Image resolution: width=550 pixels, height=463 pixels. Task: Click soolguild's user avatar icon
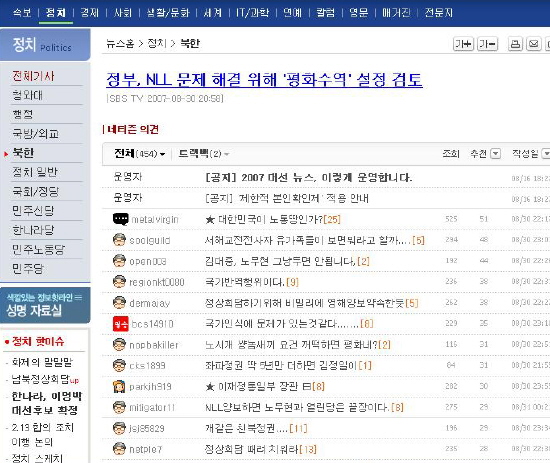(x=119, y=240)
